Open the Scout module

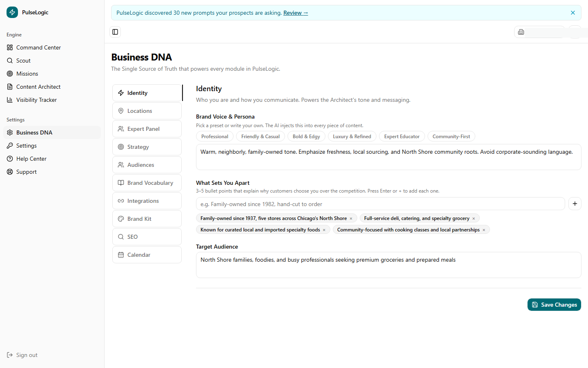coord(52,61)
